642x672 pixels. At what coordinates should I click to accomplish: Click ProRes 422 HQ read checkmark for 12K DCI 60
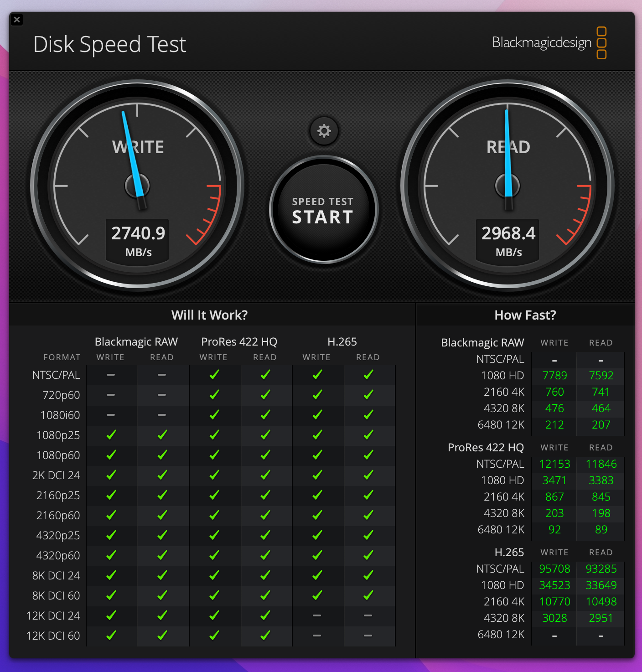[x=265, y=636]
